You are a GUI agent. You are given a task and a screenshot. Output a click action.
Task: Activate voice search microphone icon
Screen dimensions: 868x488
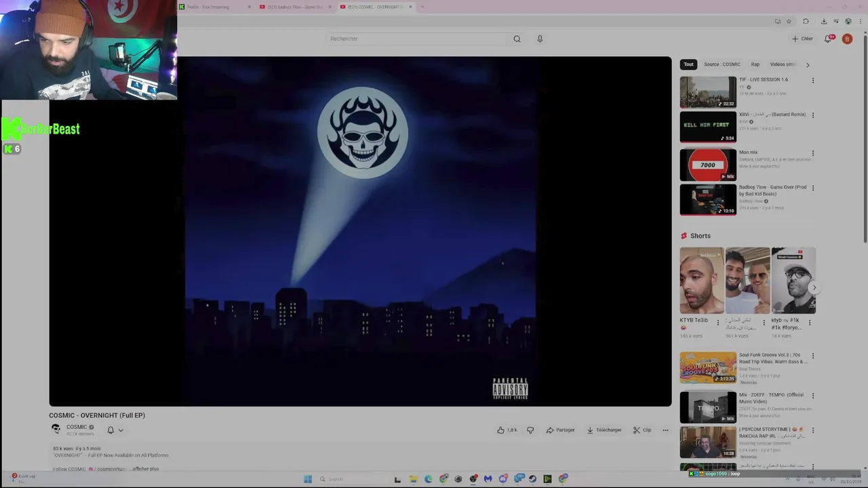540,39
